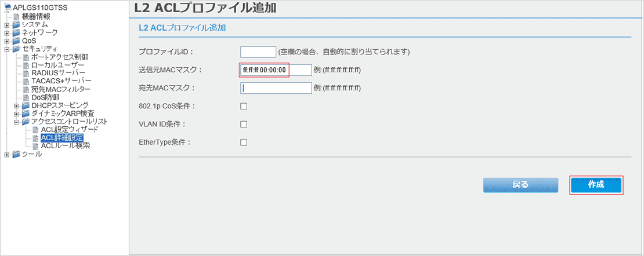This screenshot has height=256, width=644.
Task: Click the DHCPスヌーピング folder label
Action: [x=60, y=105]
